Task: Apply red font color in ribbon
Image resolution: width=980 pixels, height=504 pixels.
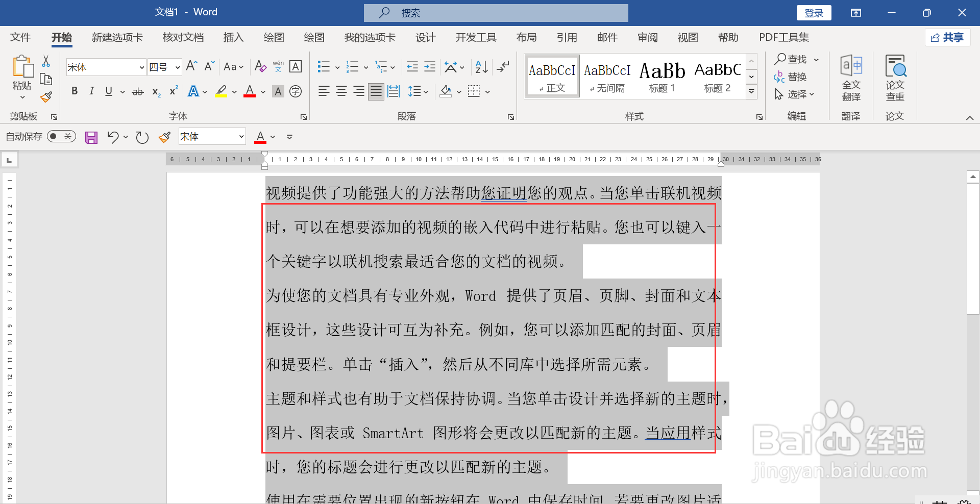Action: [250, 91]
